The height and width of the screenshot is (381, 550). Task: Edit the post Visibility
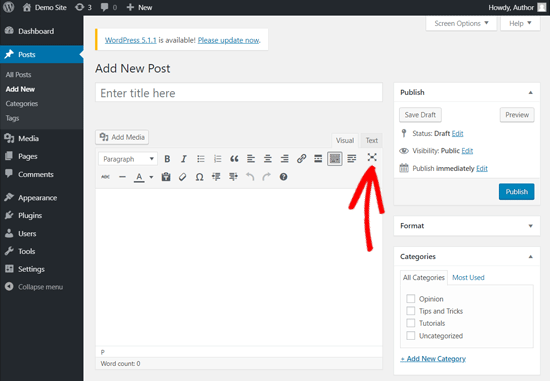tap(467, 151)
